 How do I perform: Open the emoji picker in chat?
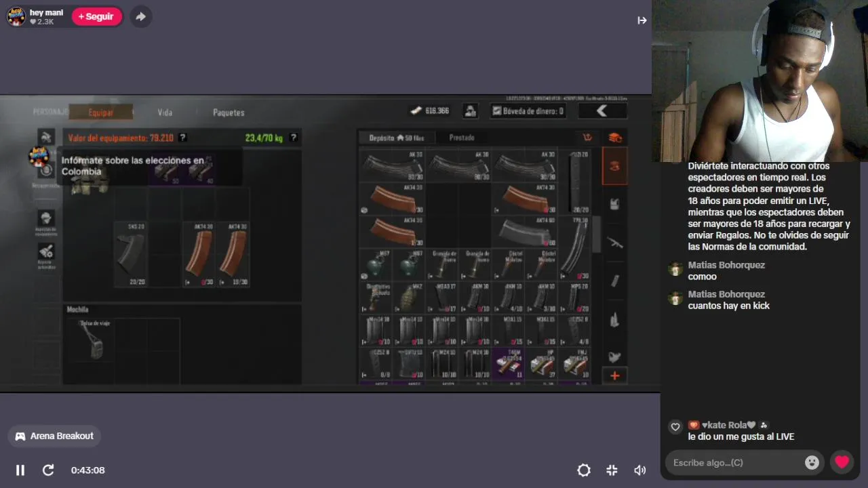pos(812,462)
